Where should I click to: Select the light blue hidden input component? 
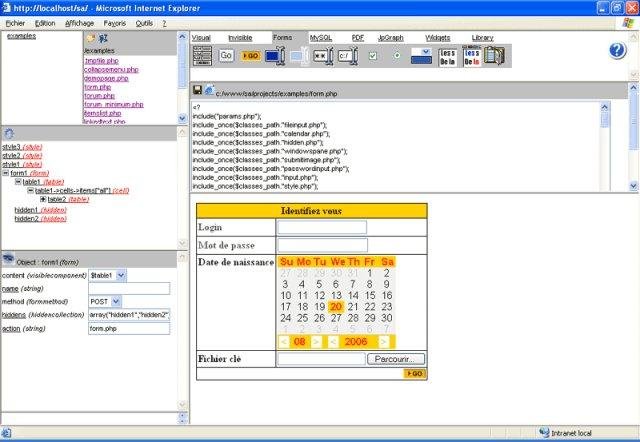click(x=299, y=56)
